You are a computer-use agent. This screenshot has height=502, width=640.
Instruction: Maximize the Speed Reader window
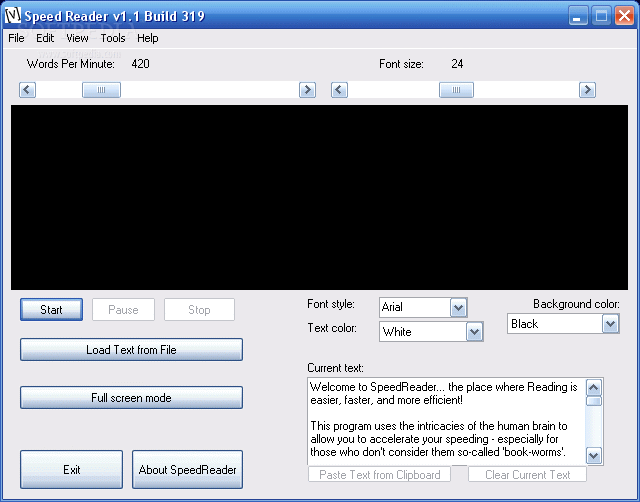[601, 16]
